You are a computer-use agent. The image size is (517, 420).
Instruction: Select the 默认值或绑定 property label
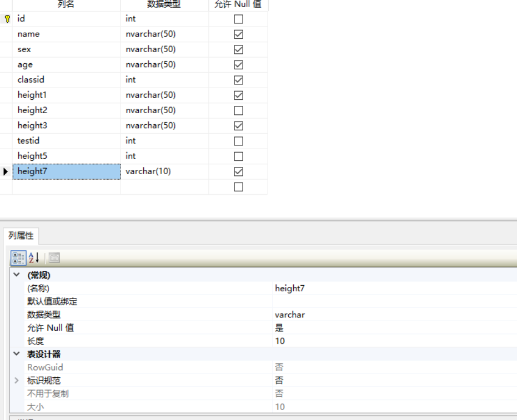pos(52,301)
